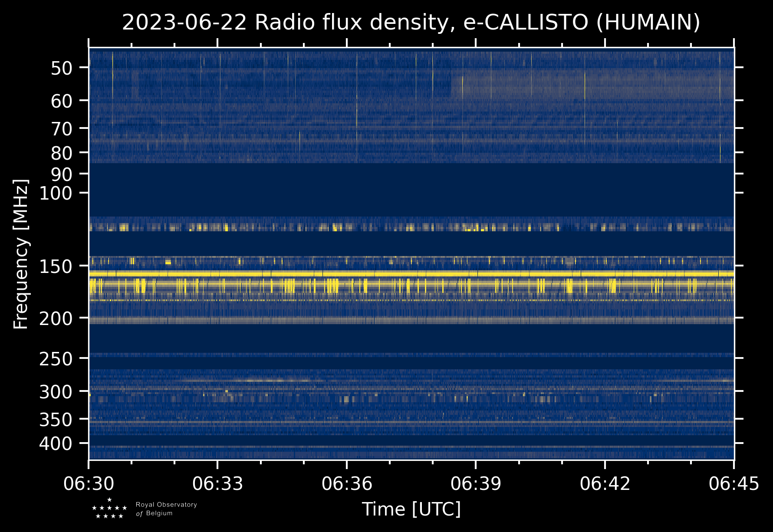
Task: Click the plot title mentioning e-CALLISTO (HUMAIN)
Action: click(411, 23)
